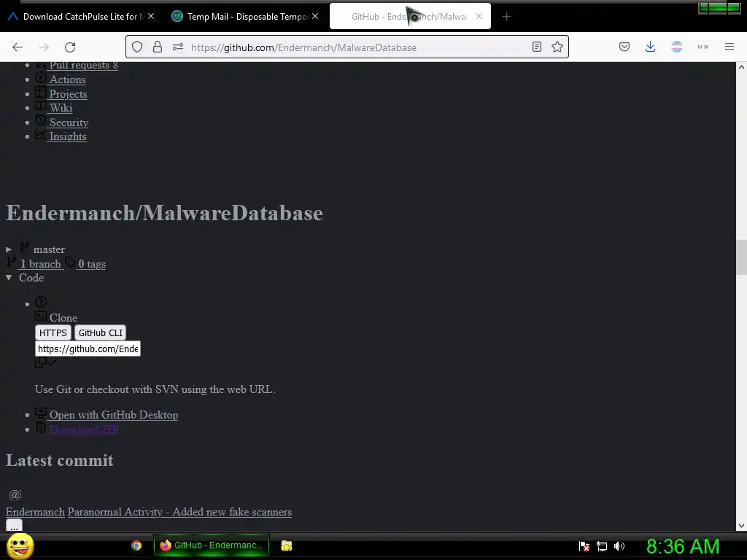Click the striped round extension icon
The width and height of the screenshot is (747, 560).
point(677,47)
